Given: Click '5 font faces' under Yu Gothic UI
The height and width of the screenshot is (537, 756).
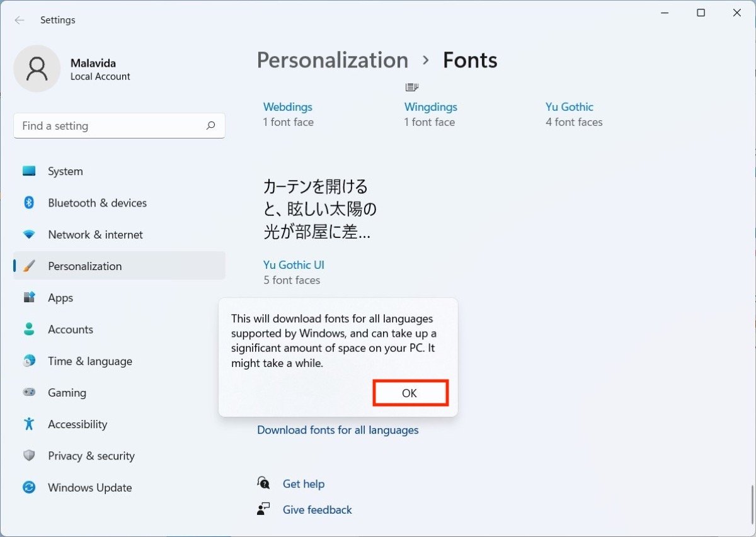Looking at the screenshot, I should (x=292, y=280).
